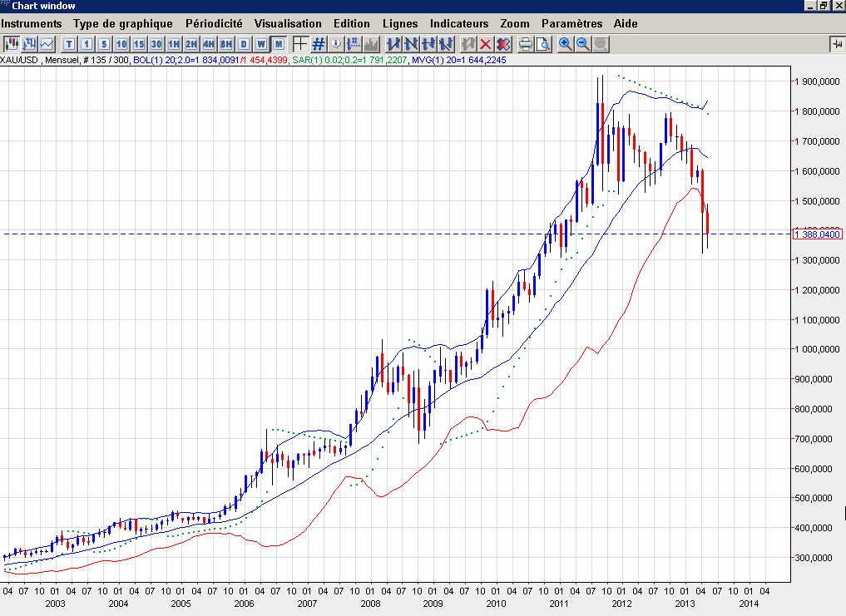Switch to weekly periodicity W button
This screenshot has width=846, height=616.
coord(261,44)
